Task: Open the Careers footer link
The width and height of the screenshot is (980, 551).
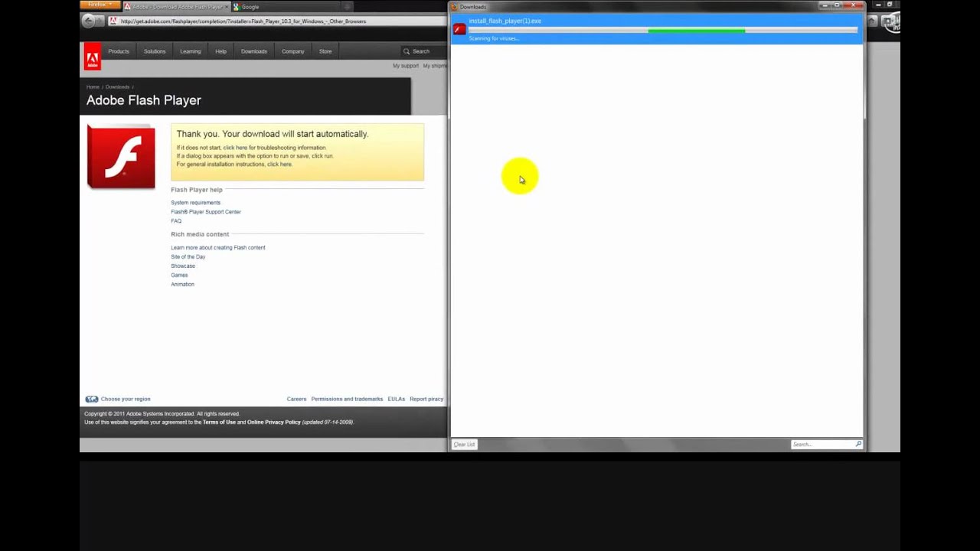Action: pos(296,399)
